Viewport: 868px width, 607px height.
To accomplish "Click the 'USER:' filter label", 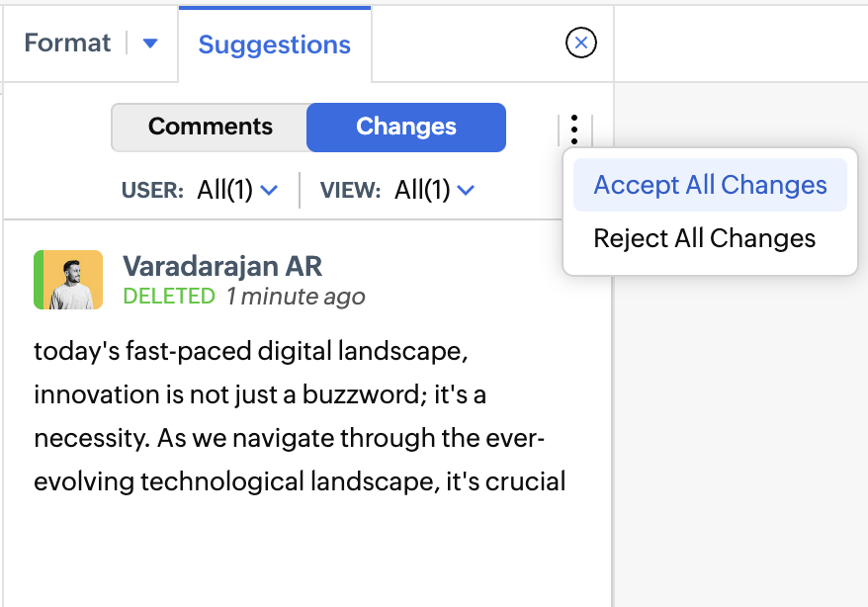I will click(152, 190).
